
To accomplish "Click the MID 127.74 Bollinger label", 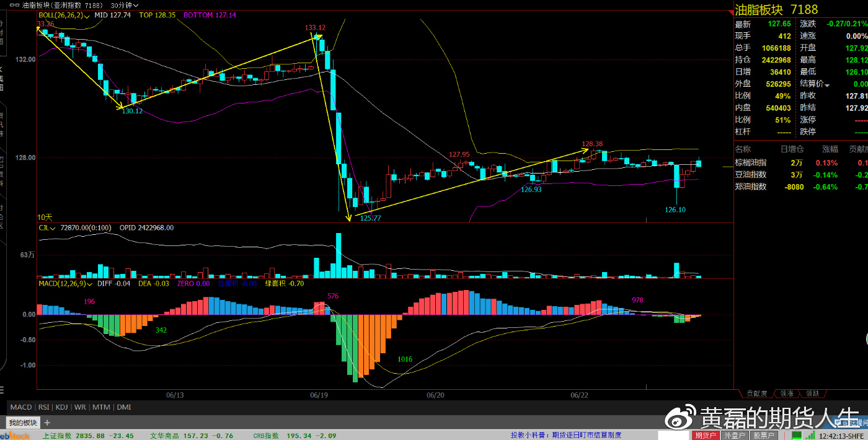I will click(x=112, y=15).
